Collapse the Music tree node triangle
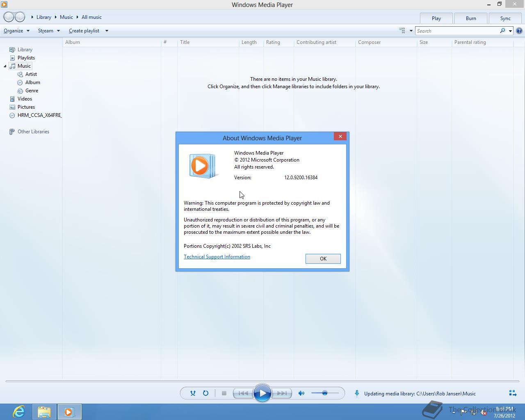The width and height of the screenshot is (525, 420). (x=5, y=66)
